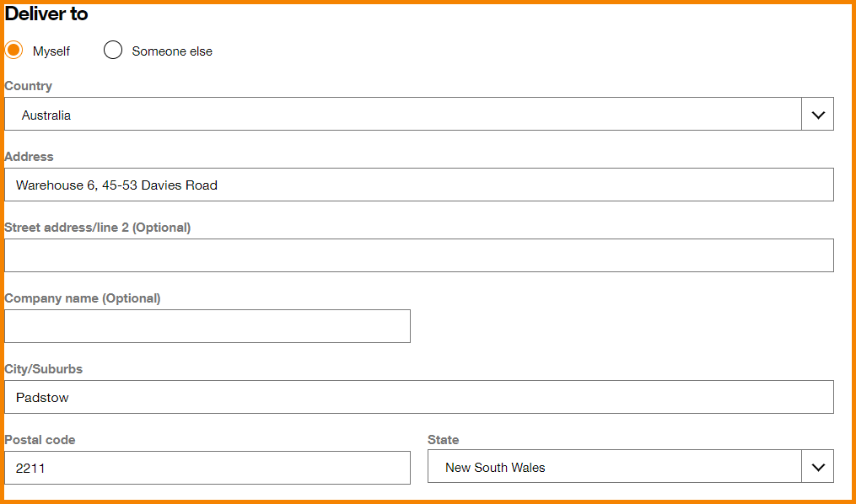The width and height of the screenshot is (856, 504).
Task: Focus the empty Street address line 2 field
Action: point(418,255)
